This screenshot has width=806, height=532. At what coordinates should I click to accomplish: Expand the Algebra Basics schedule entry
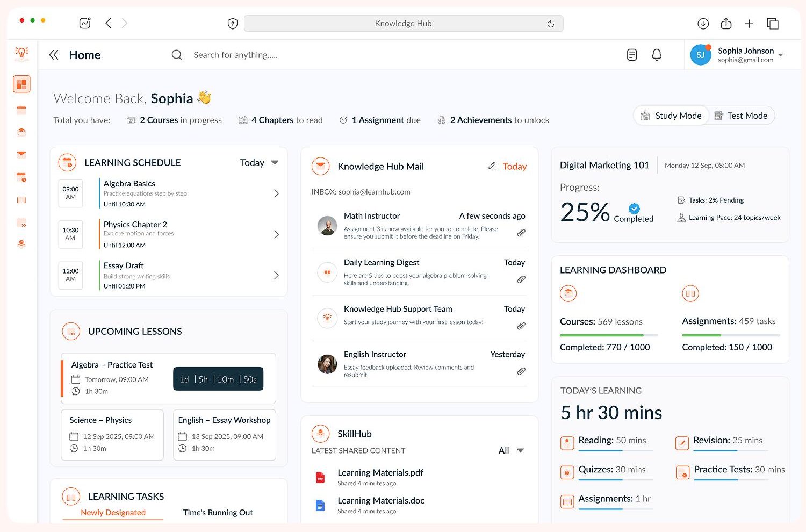tap(276, 193)
